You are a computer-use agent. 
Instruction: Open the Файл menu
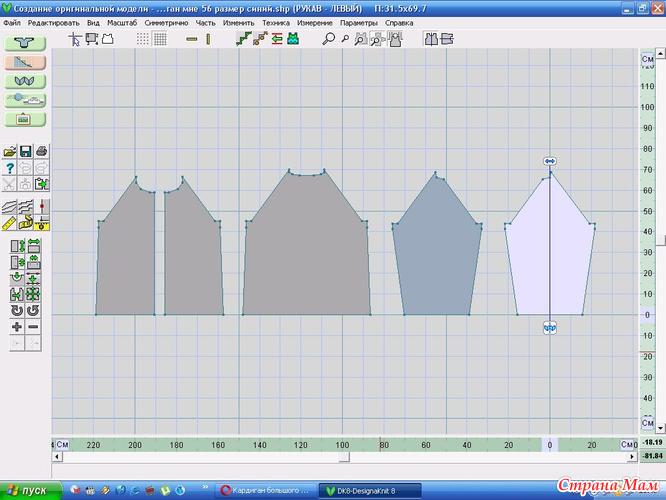pos(12,21)
